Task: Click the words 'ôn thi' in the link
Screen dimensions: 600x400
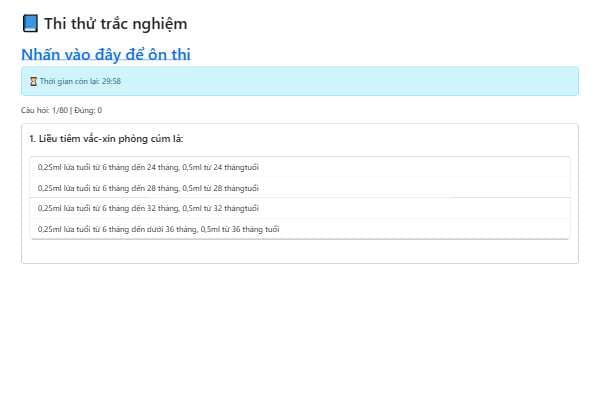Action: point(168,54)
